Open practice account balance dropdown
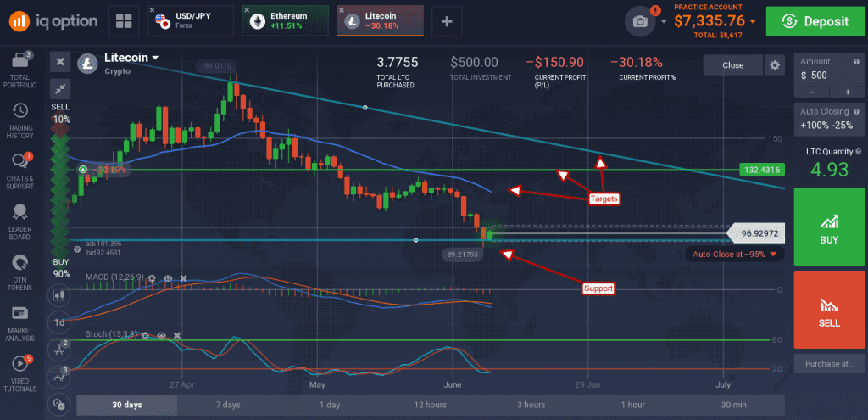This screenshot has height=420, width=868. [x=753, y=21]
